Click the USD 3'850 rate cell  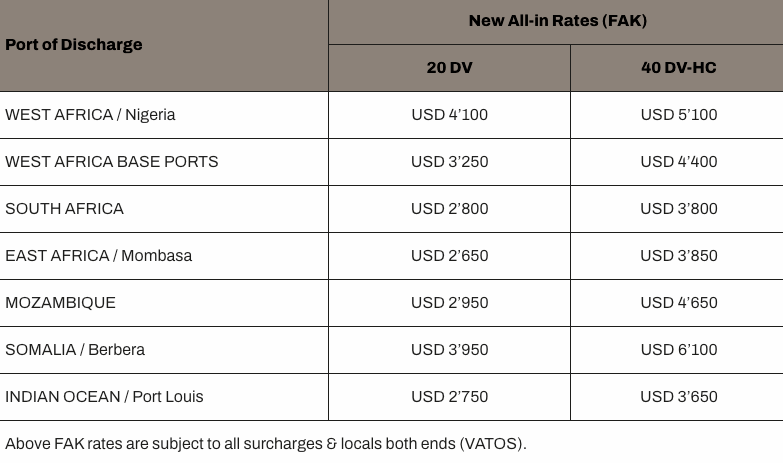click(678, 256)
